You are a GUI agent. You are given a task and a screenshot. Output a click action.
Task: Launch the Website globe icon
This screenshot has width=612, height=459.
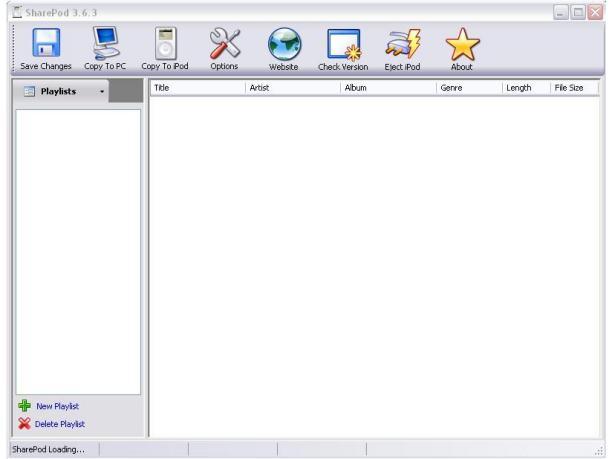point(284,44)
